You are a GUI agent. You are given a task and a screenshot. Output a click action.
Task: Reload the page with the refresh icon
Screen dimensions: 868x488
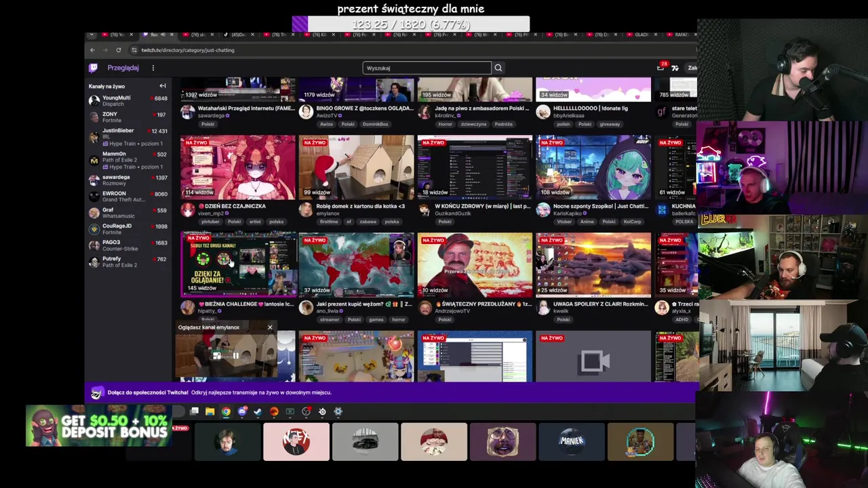119,50
